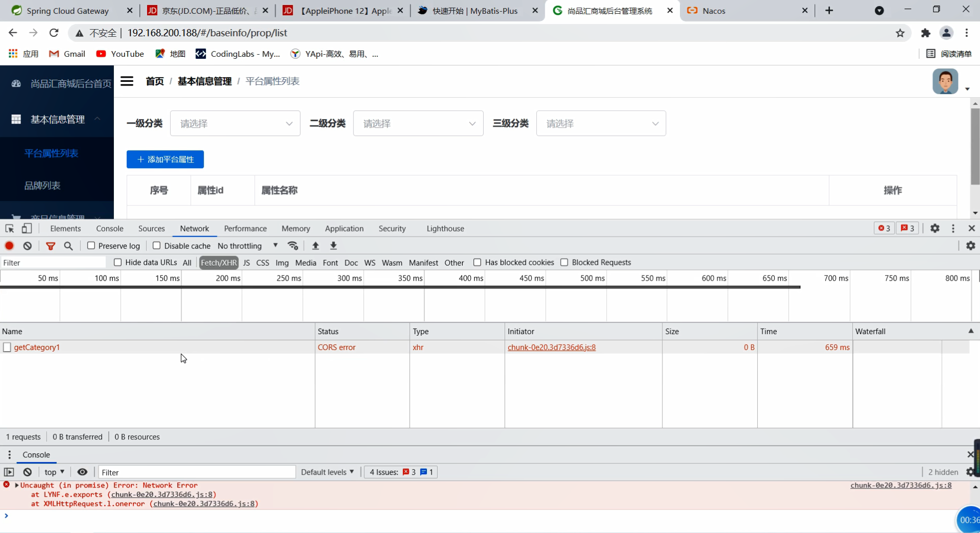Create a live expression with eye icon
Viewport: 980px width, 533px height.
click(x=82, y=472)
